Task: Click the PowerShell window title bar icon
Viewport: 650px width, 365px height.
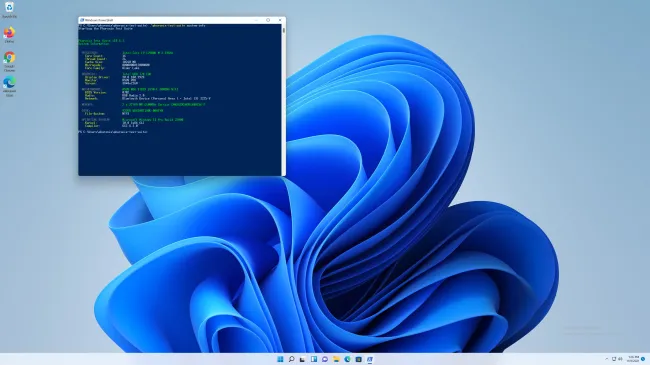Action: point(82,20)
